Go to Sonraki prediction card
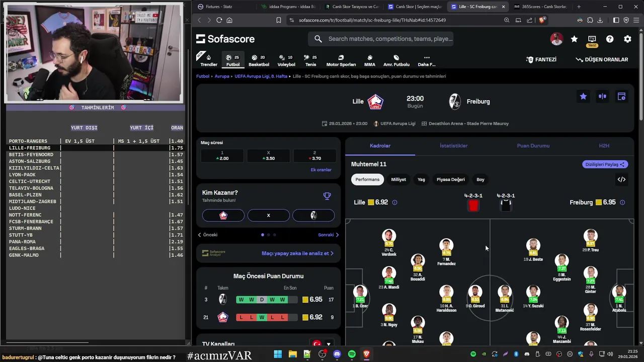Image resolution: width=644 pixels, height=362 pixels. [x=329, y=235]
